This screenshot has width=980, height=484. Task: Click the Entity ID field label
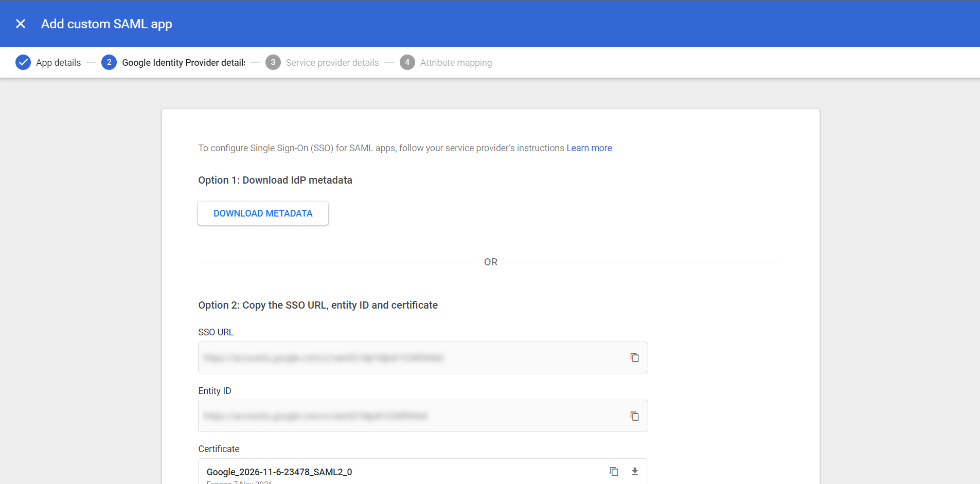(215, 391)
